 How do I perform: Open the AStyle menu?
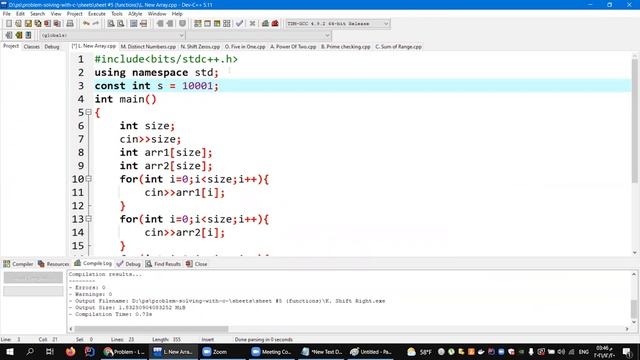[x=135, y=14]
